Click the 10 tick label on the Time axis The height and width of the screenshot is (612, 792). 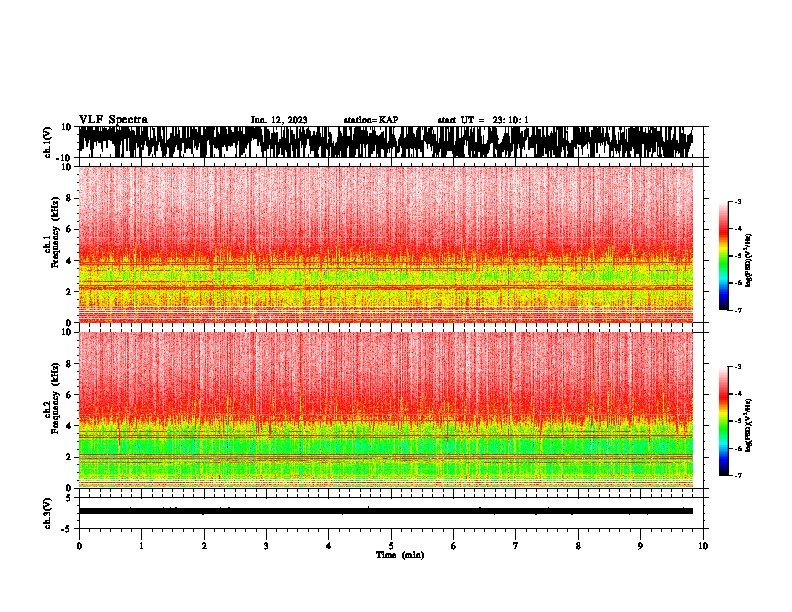pyautogui.click(x=703, y=546)
